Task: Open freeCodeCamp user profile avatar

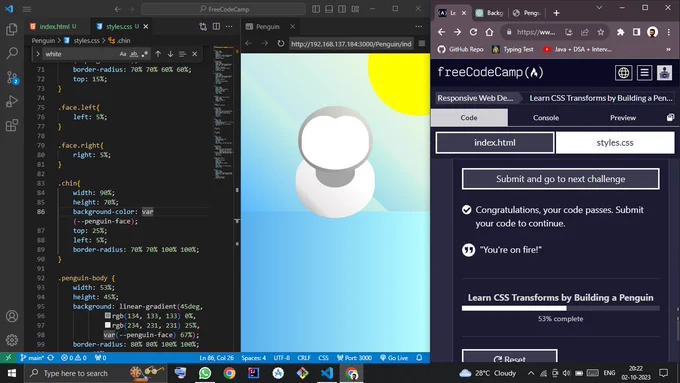Action: (x=664, y=72)
